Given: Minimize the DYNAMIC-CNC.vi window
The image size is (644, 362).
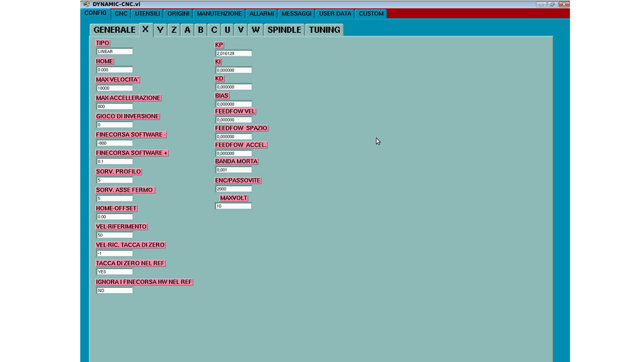Looking at the screenshot, I should (x=541, y=4).
